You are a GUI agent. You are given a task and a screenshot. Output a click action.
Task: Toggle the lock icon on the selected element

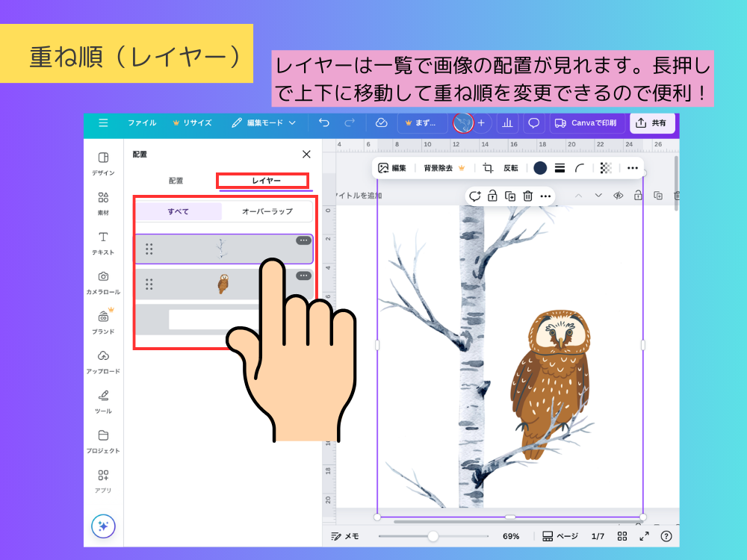tap(492, 196)
